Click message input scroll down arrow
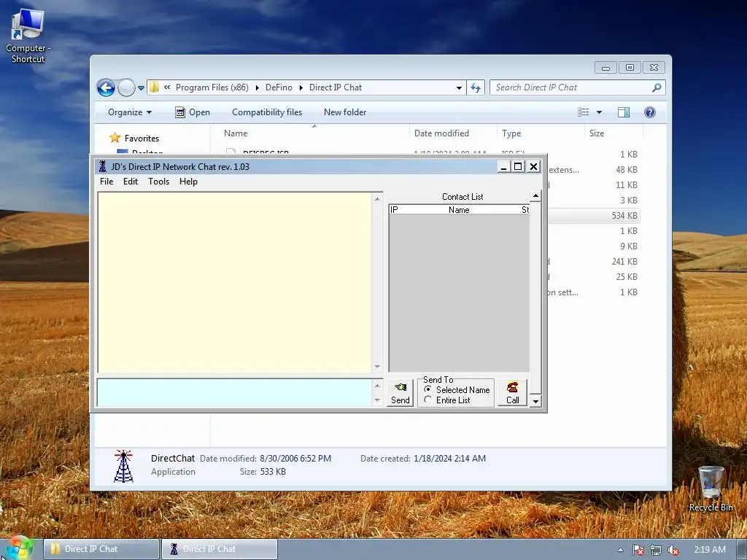Screen dimensions: 747x560 377,400
